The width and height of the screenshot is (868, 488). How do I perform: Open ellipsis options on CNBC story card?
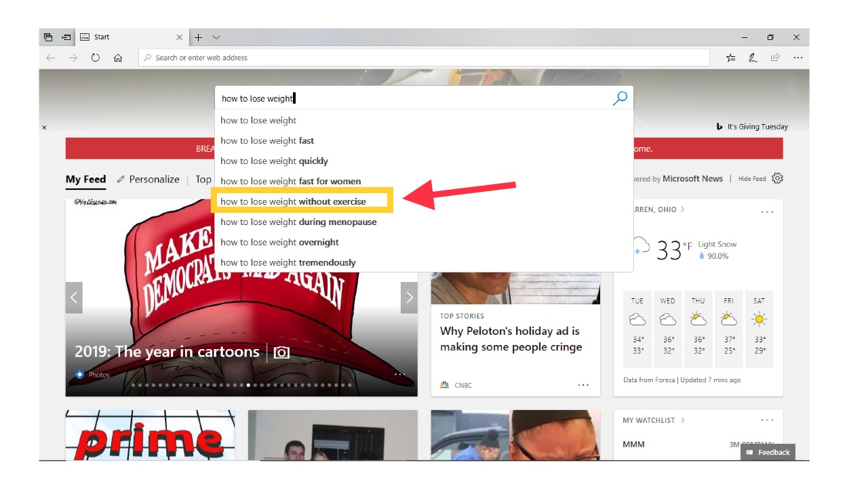click(583, 385)
